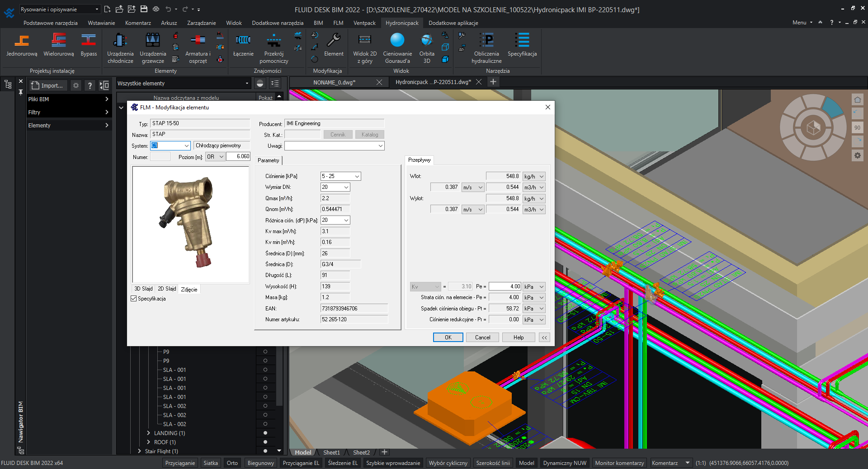Switch to the Ventpack ribbon tab
868x469 pixels.
[364, 23]
